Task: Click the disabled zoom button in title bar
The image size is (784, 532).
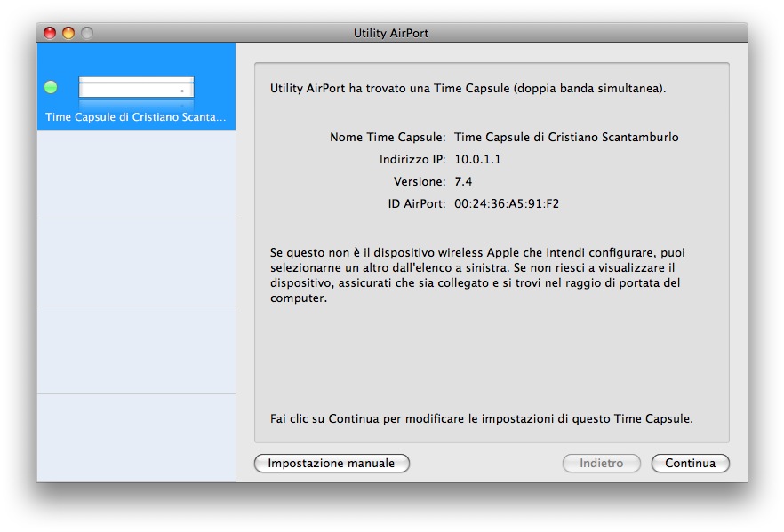Action: [x=87, y=33]
